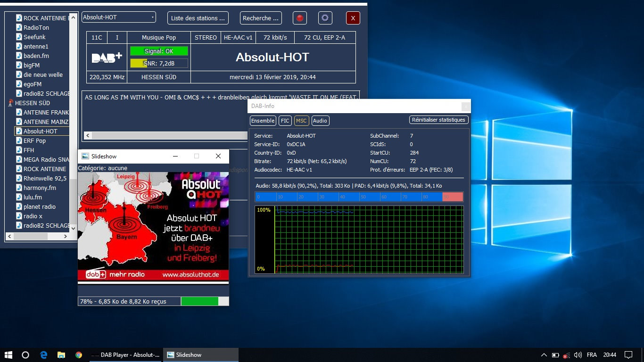Select the FFH station in list
Image resolution: width=644 pixels, height=362 pixels.
pos(29,150)
